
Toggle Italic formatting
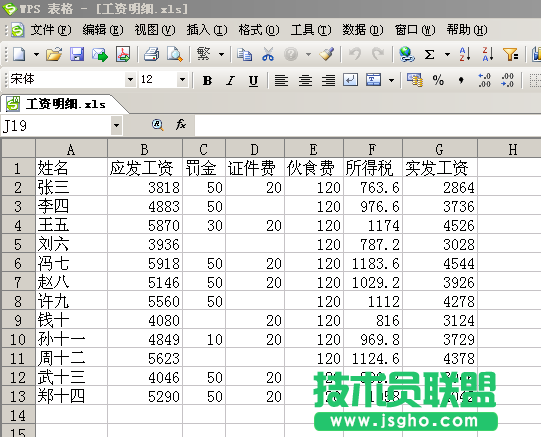[x=230, y=80]
